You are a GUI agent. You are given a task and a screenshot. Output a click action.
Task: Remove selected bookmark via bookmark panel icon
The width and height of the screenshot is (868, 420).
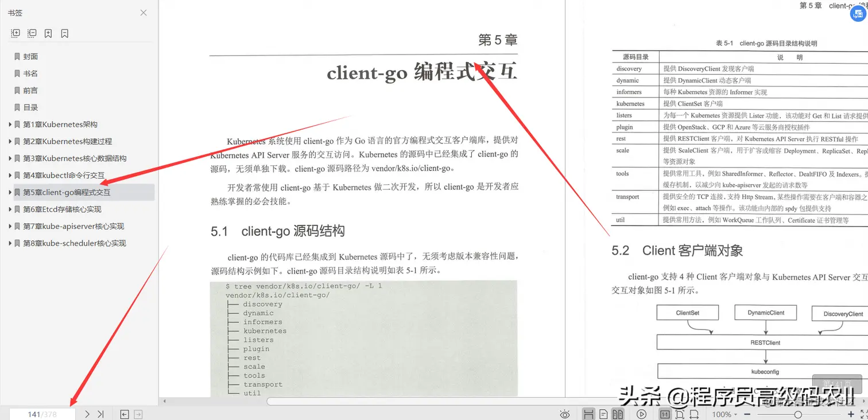pyautogui.click(x=64, y=33)
